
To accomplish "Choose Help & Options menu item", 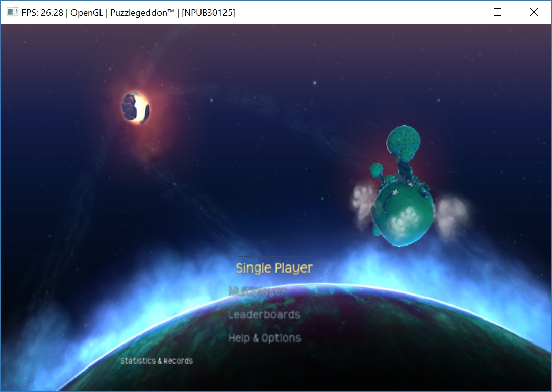I will [x=264, y=338].
